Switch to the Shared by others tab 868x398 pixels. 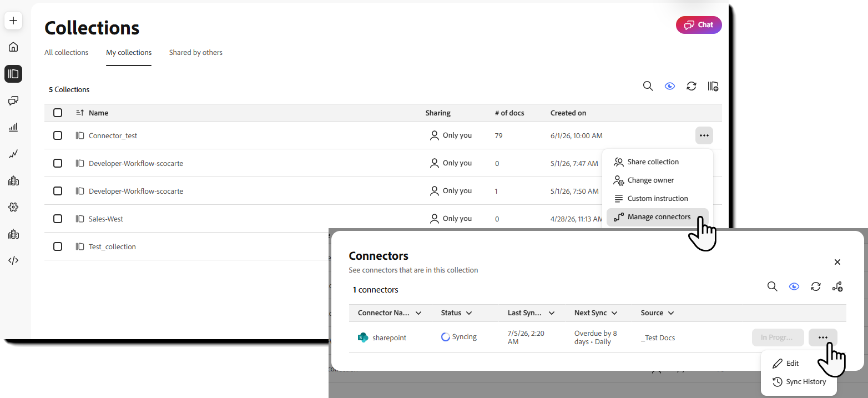click(196, 53)
